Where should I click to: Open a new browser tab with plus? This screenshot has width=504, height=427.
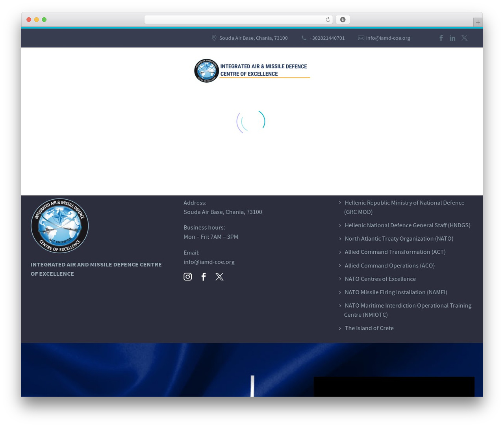[478, 22]
